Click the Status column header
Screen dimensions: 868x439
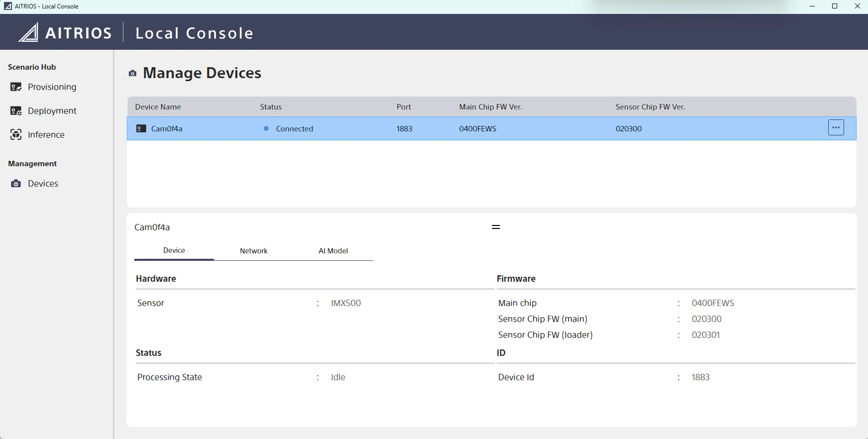(x=271, y=107)
